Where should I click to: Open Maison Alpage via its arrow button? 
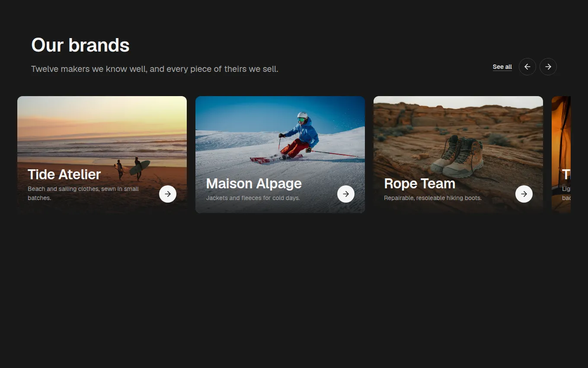(346, 194)
